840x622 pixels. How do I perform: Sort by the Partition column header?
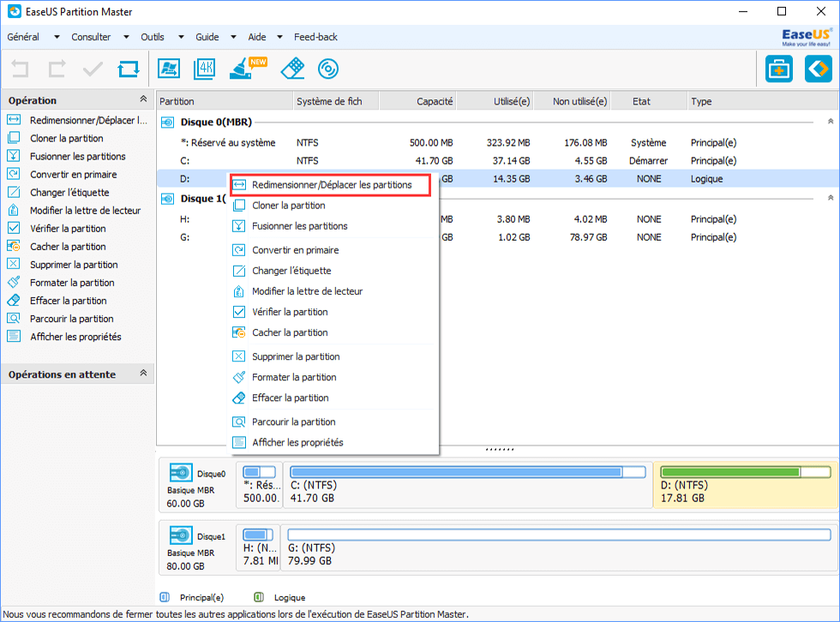pos(224,101)
